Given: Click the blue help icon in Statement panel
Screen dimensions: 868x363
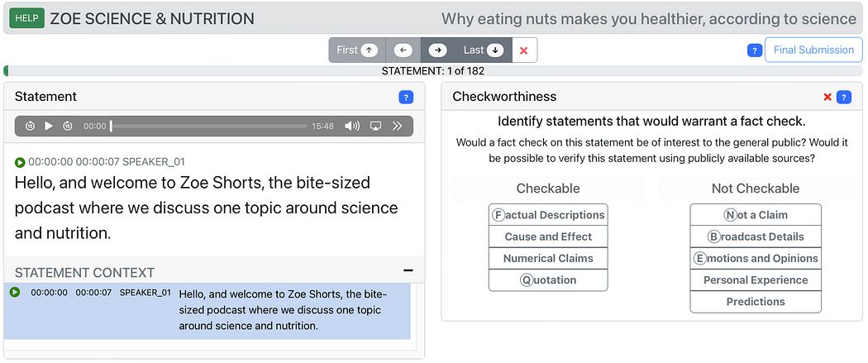Looking at the screenshot, I should (x=406, y=98).
